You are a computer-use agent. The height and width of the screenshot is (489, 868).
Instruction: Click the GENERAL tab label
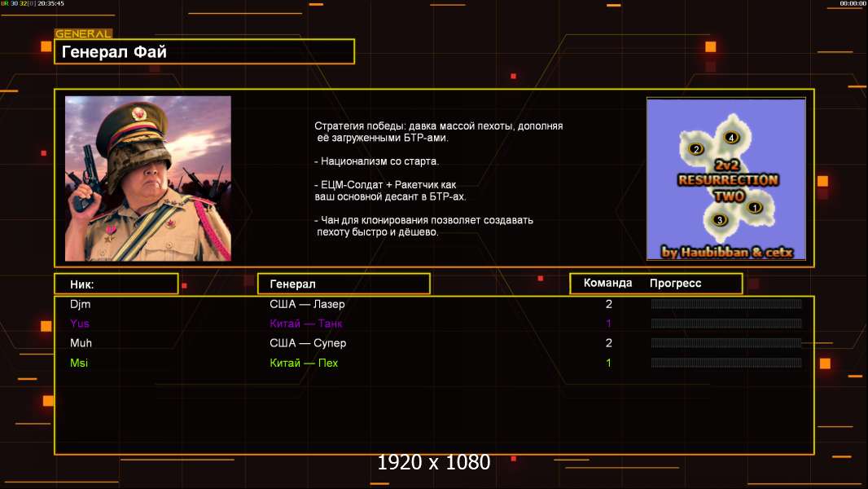tap(83, 33)
